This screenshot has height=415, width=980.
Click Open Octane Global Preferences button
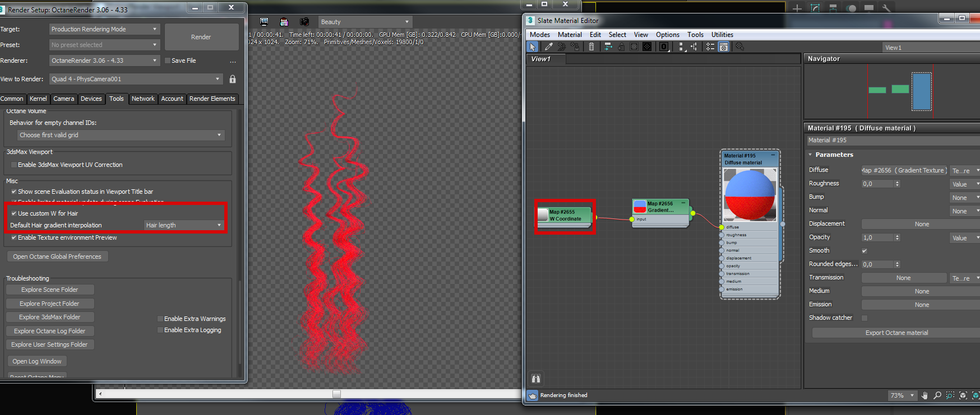point(57,257)
